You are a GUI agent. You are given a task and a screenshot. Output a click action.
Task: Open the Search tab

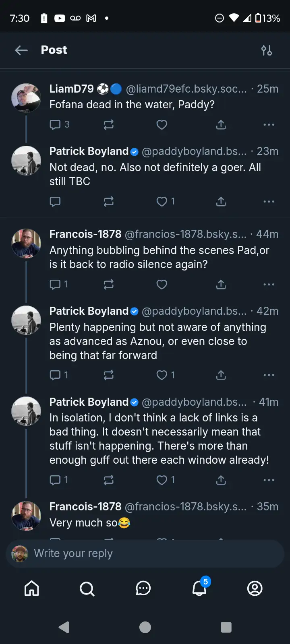click(87, 588)
